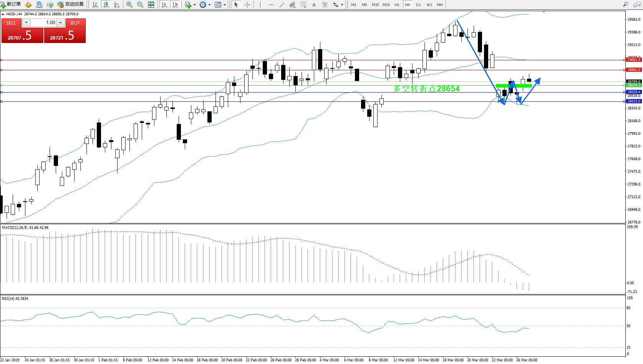
Task: Switch to the M15 timeframe
Action: tap(375, 5)
